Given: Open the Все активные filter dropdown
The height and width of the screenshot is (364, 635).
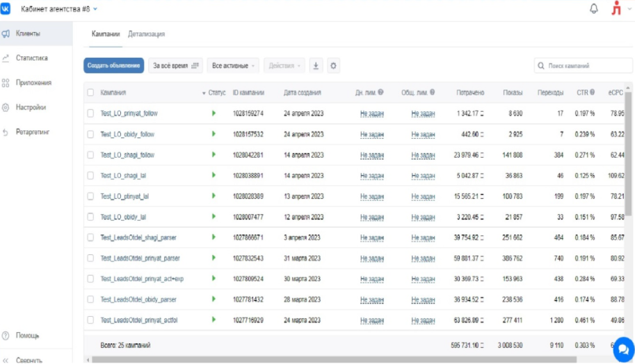Looking at the screenshot, I should click(x=233, y=65).
